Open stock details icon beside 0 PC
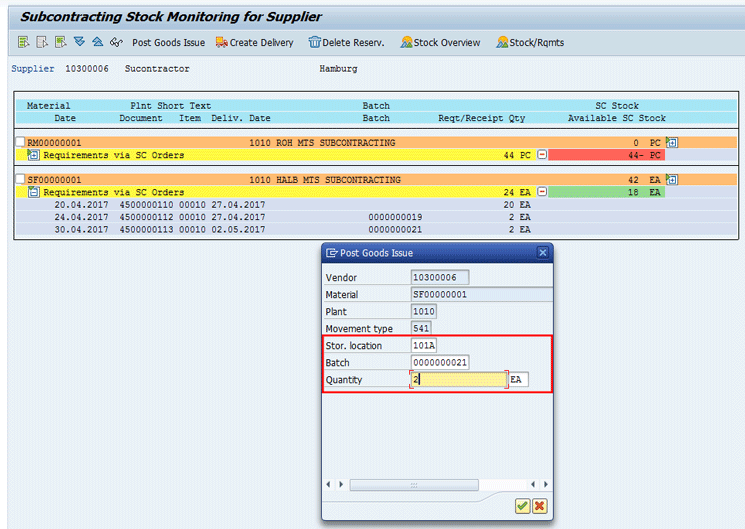The width and height of the screenshot is (745, 529). 672,143
